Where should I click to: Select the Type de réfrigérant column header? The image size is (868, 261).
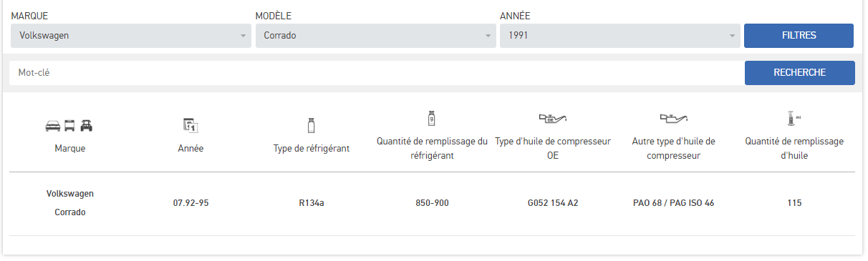click(311, 149)
